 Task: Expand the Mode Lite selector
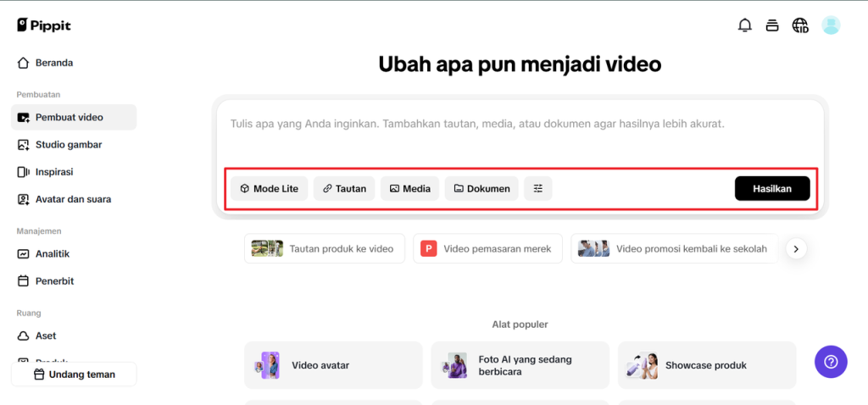tap(269, 189)
